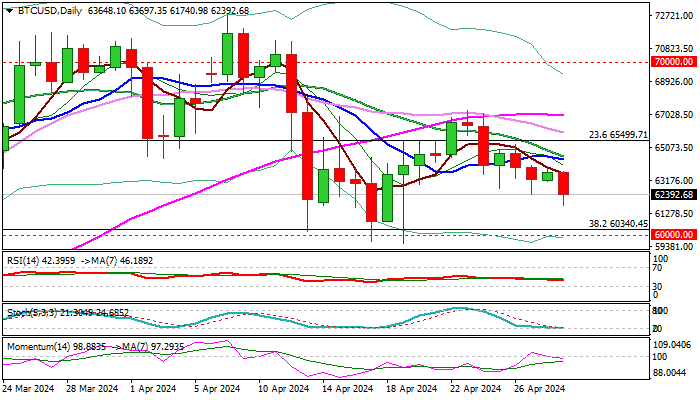Screen dimensions: 700x400
Task: Click the 26 Apr 2024 date label
Action: click(539, 389)
